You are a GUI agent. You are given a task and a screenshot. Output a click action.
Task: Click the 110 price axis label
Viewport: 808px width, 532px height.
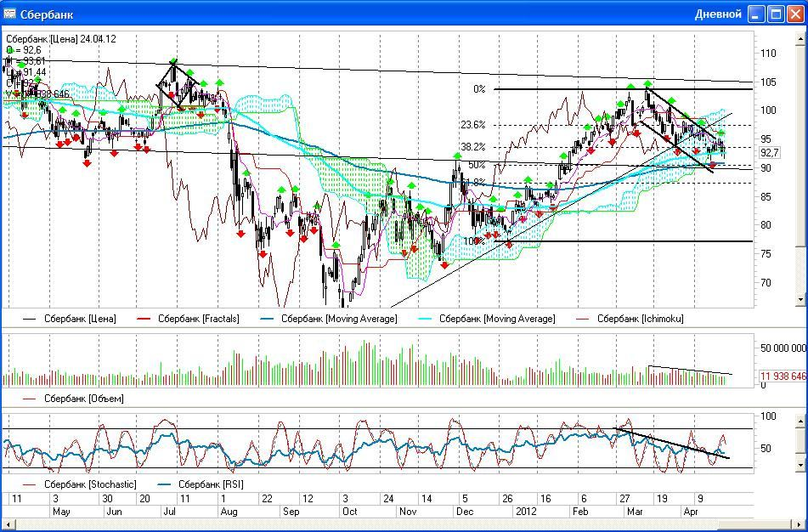click(x=768, y=54)
